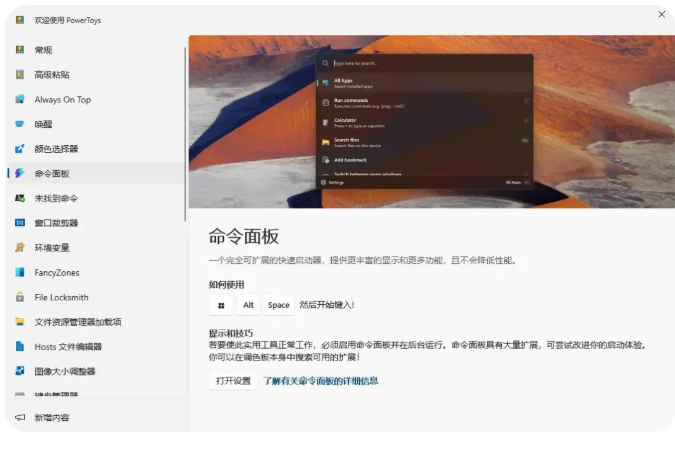The image size is (675, 450).
Task: Open the 未找到命令 sidebar icon
Action: click(x=20, y=198)
